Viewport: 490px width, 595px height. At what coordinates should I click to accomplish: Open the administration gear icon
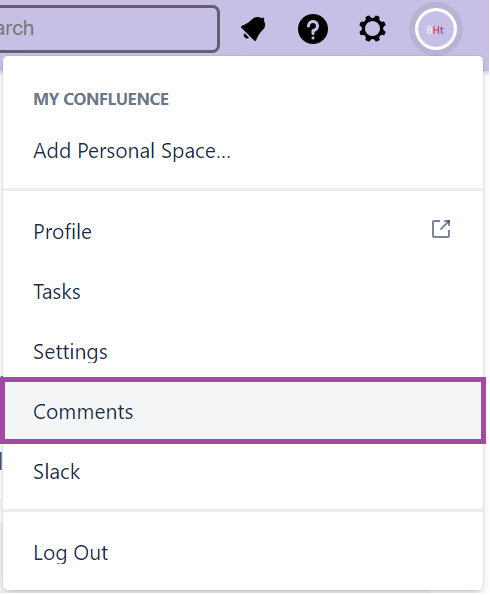click(x=372, y=29)
